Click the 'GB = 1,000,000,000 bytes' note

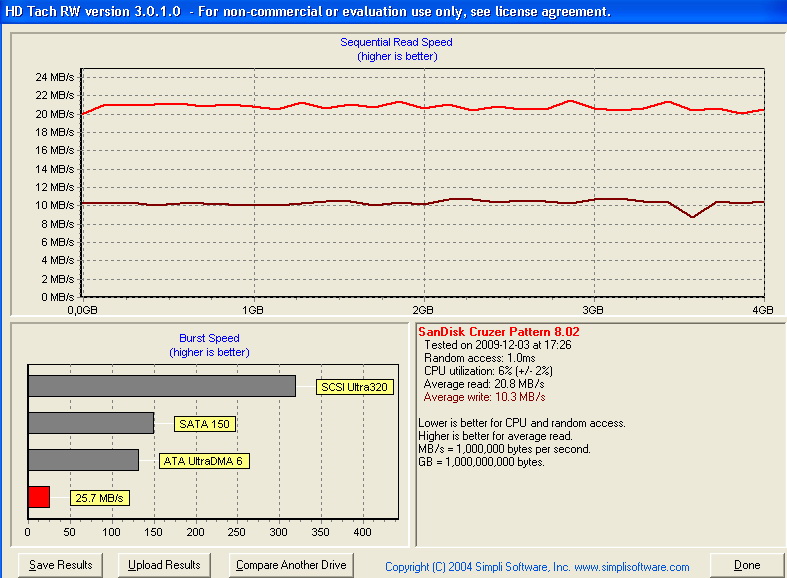coord(481,462)
